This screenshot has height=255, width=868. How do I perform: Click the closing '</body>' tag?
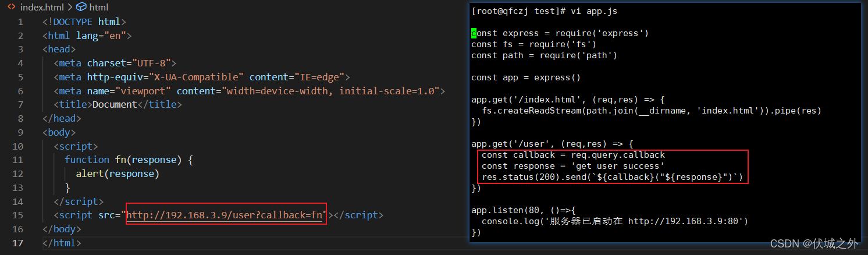pos(62,229)
